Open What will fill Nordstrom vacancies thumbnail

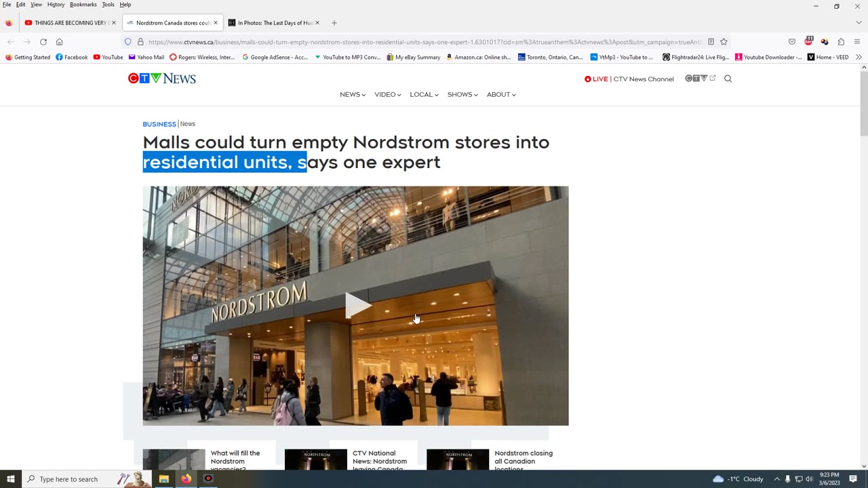coord(174,459)
